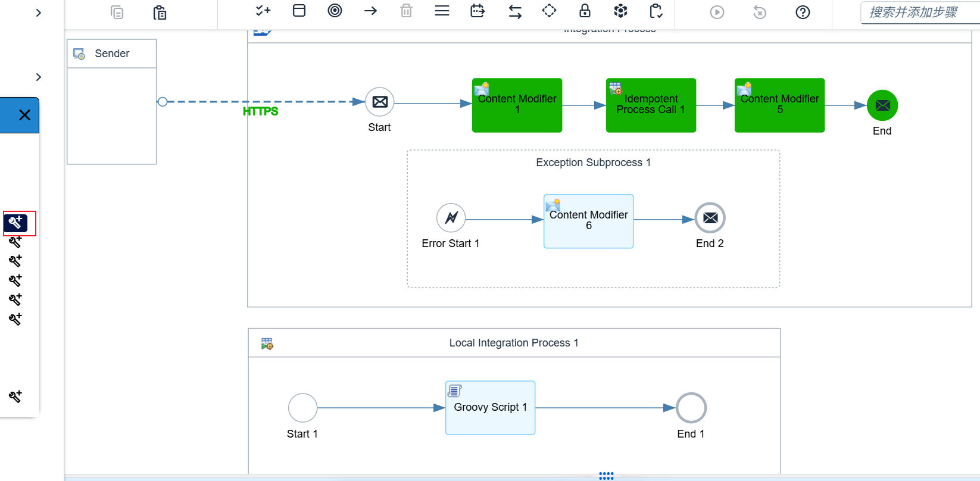The image size is (980, 481).
Task: Close the side panel with blue X
Action: click(24, 115)
